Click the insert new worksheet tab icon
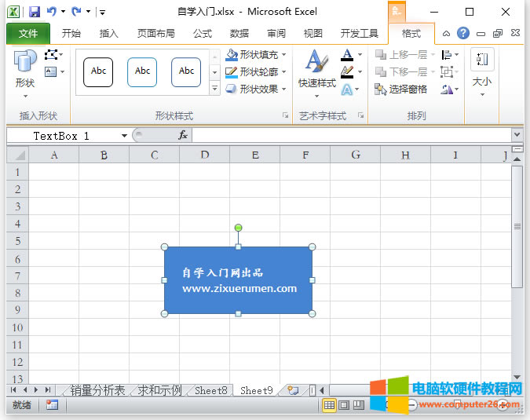 (293, 390)
